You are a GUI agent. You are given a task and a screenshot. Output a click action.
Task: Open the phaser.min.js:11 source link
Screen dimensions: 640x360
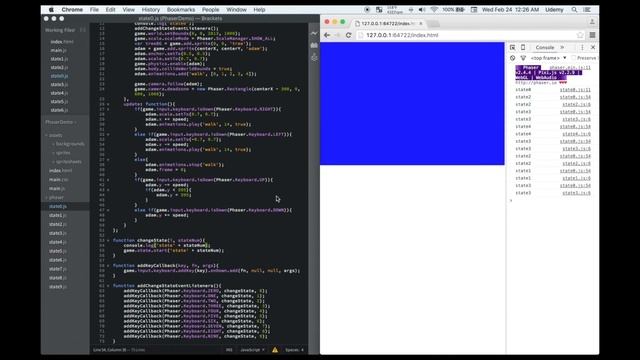tap(570, 68)
